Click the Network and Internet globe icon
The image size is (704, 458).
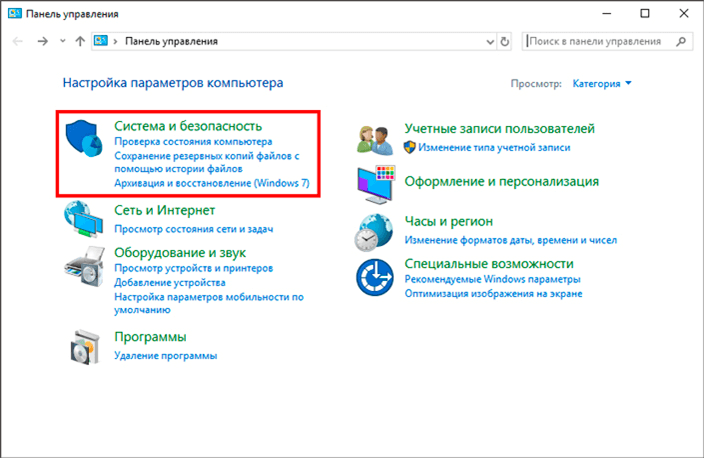(84, 219)
